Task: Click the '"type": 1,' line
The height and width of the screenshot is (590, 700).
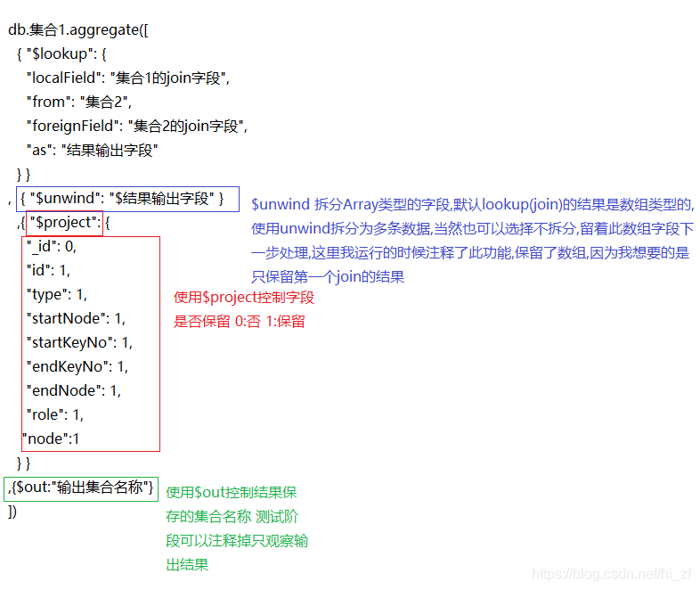Action: coord(57,295)
